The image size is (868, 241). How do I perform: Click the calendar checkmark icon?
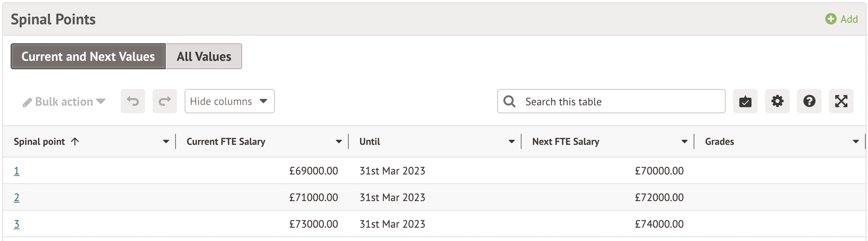[x=745, y=101]
